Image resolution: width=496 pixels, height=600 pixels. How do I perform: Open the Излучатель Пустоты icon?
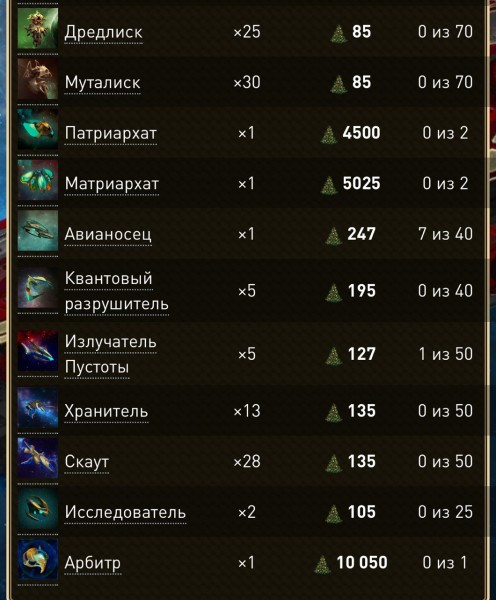pos(38,351)
